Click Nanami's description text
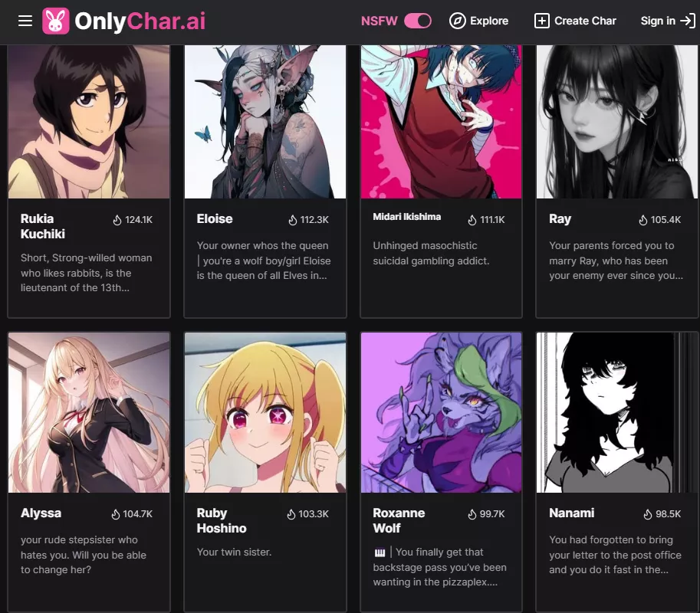Viewport: 700px width, 613px height. [x=615, y=555]
